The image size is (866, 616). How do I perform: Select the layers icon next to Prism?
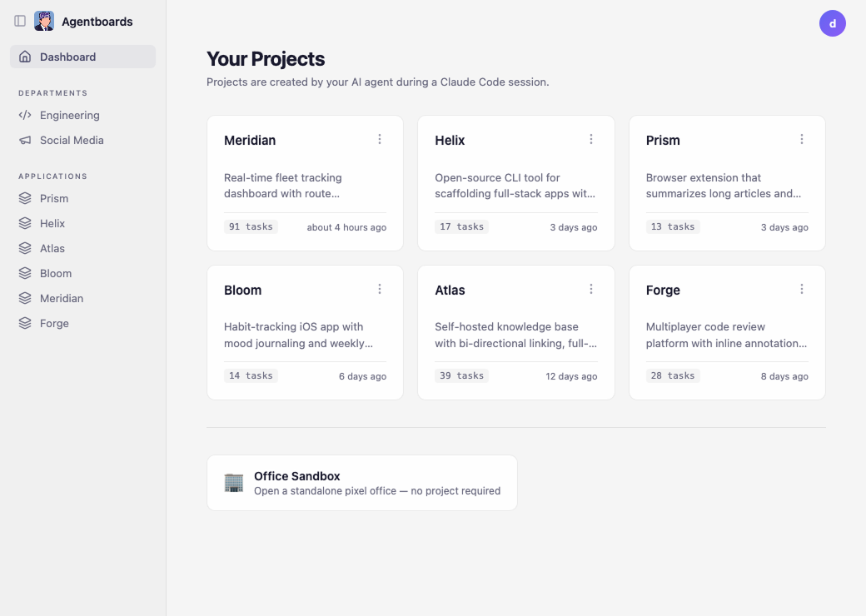coord(26,198)
